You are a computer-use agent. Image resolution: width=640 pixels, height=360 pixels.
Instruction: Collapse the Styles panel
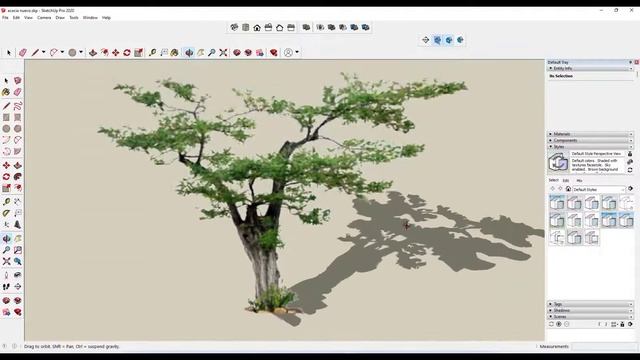click(x=590, y=147)
